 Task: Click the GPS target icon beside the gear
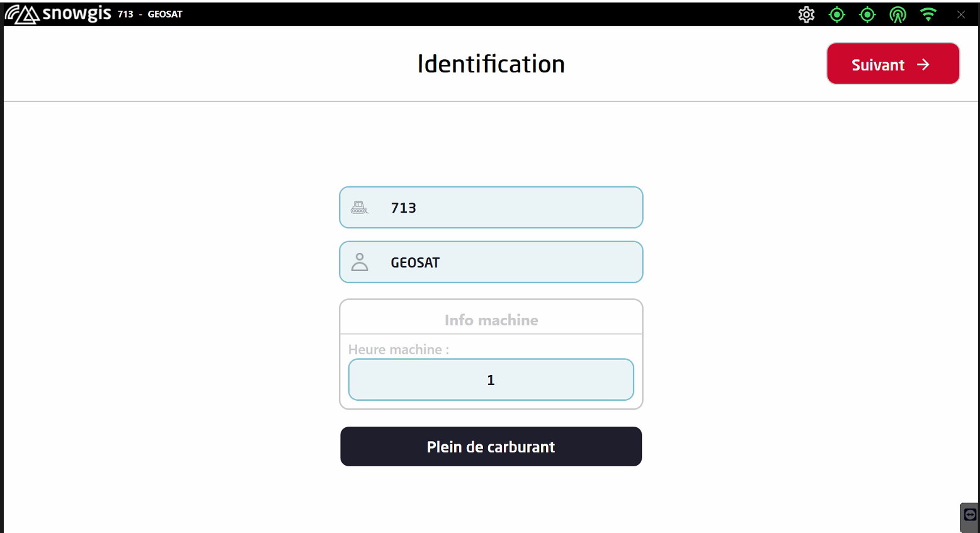click(836, 14)
